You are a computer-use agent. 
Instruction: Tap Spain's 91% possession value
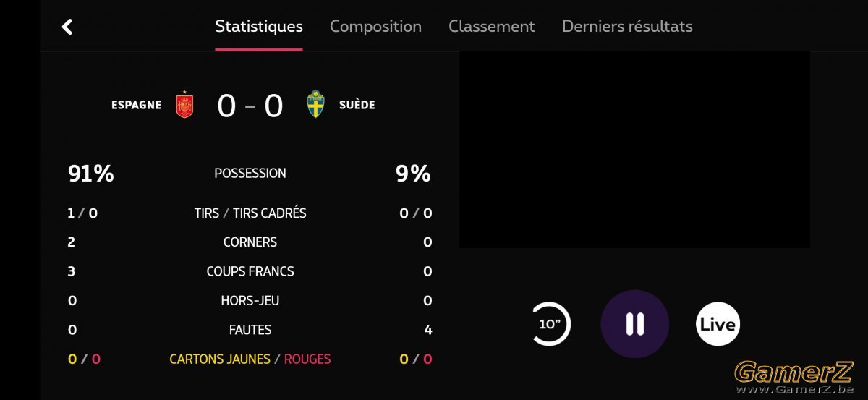coord(91,174)
